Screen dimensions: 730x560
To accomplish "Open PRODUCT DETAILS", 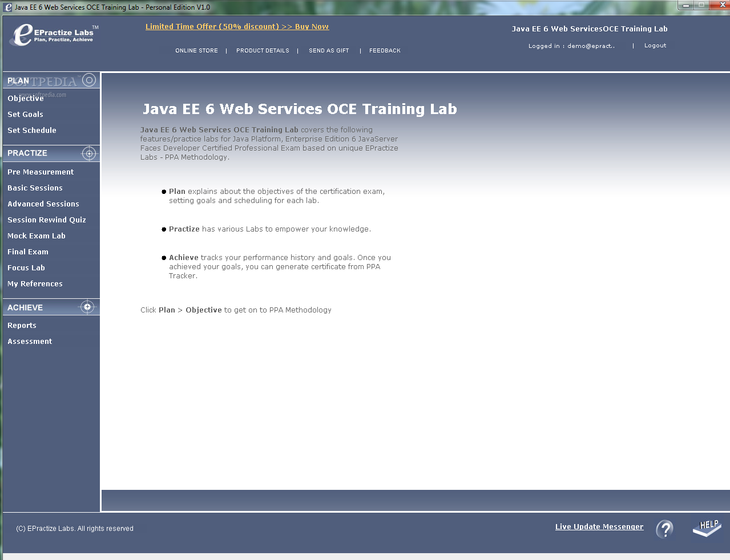I will pos(263,51).
